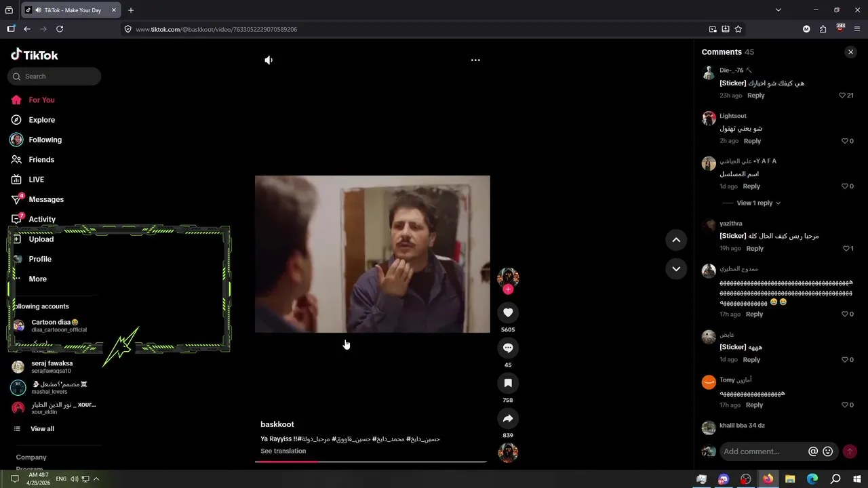The image size is (868, 488).
Task: Like the comment by Die-_-76
Action: pyautogui.click(x=842, y=96)
